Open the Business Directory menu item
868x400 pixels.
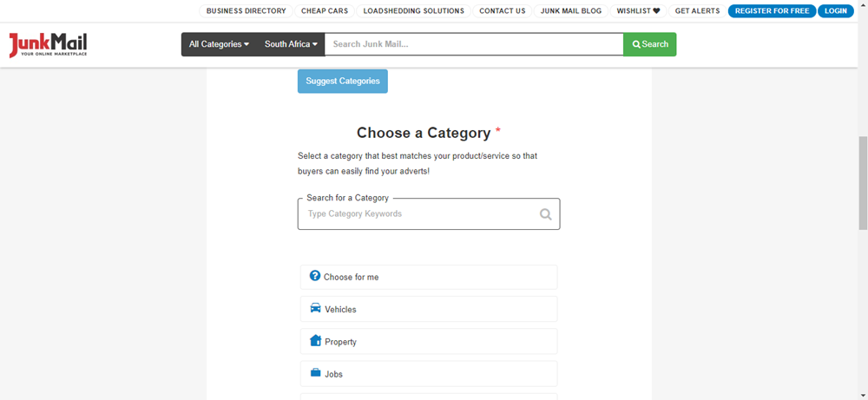click(x=246, y=11)
